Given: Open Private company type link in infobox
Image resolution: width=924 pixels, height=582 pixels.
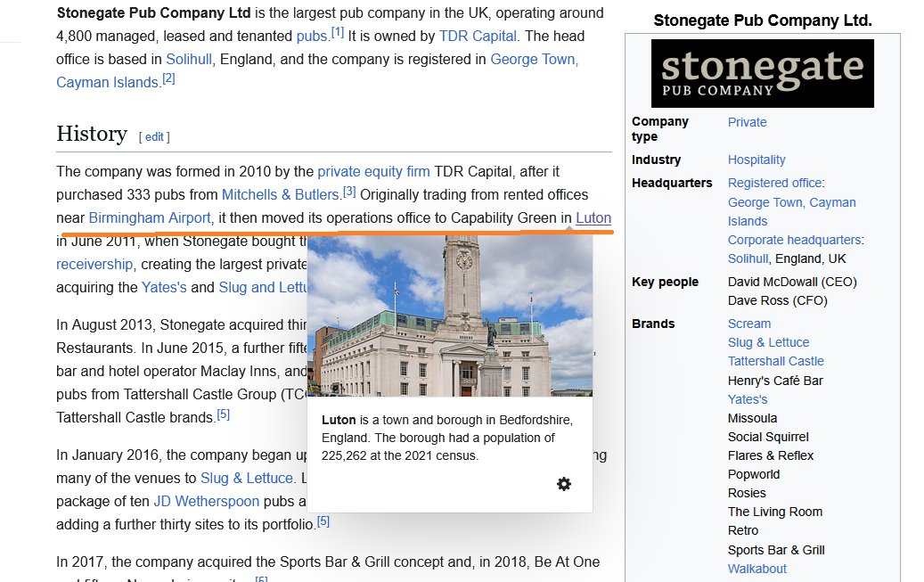Looking at the screenshot, I should (748, 122).
